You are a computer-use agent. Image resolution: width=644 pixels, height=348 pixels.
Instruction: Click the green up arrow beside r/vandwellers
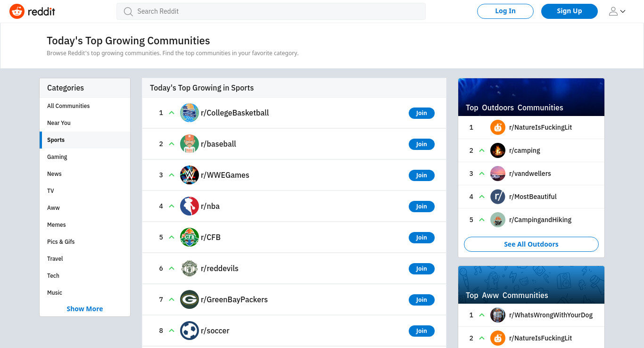pyautogui.click(x=482, y=174)
